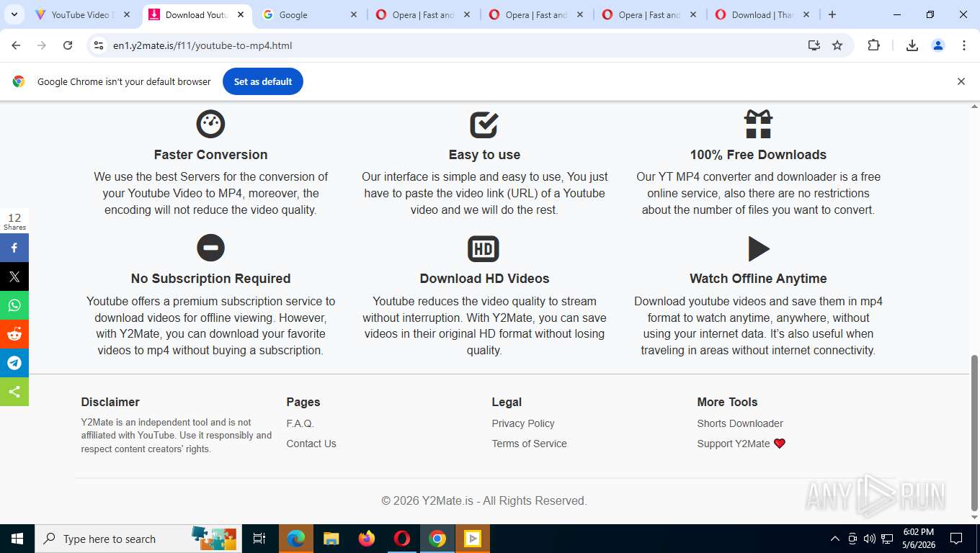This screenshot has height=553, width=980.
Task: Click the Easy to use checkmark icon
Action: tap(484, 124)
